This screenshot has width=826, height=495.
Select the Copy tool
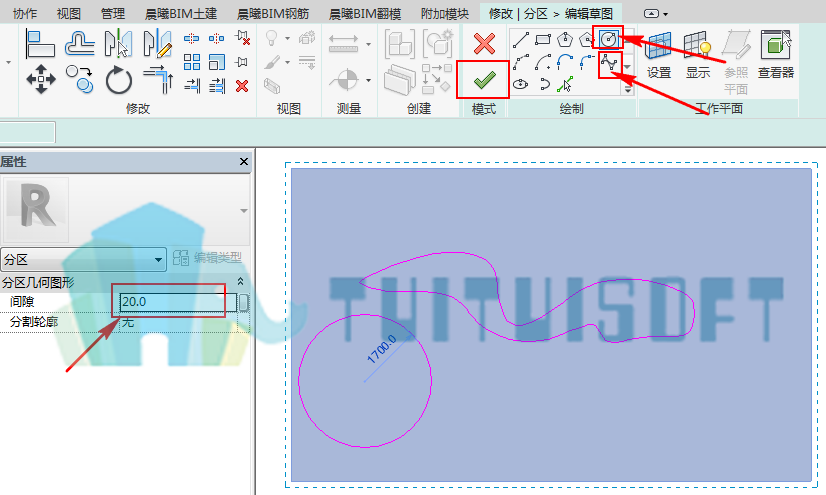(80, 80)
